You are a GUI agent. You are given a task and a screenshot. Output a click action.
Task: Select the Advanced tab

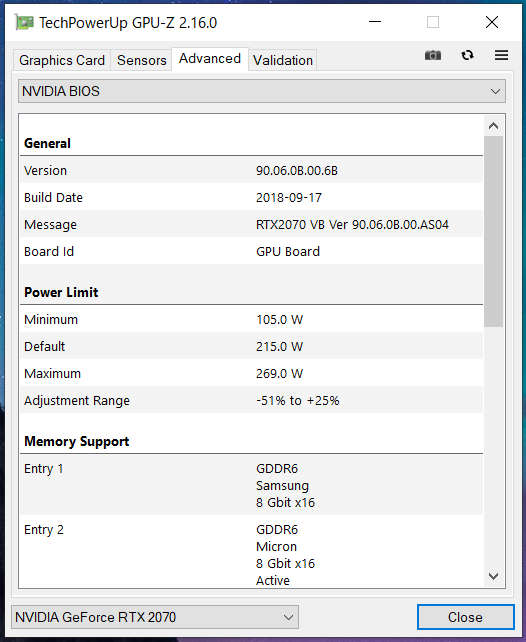coord(210,59)
